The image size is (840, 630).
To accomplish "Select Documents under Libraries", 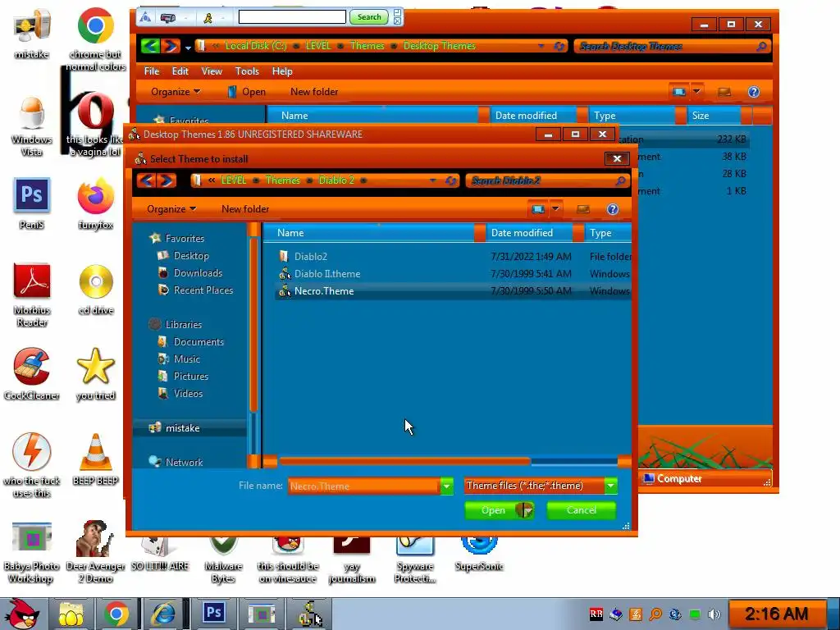I will (x=199, y=342).
